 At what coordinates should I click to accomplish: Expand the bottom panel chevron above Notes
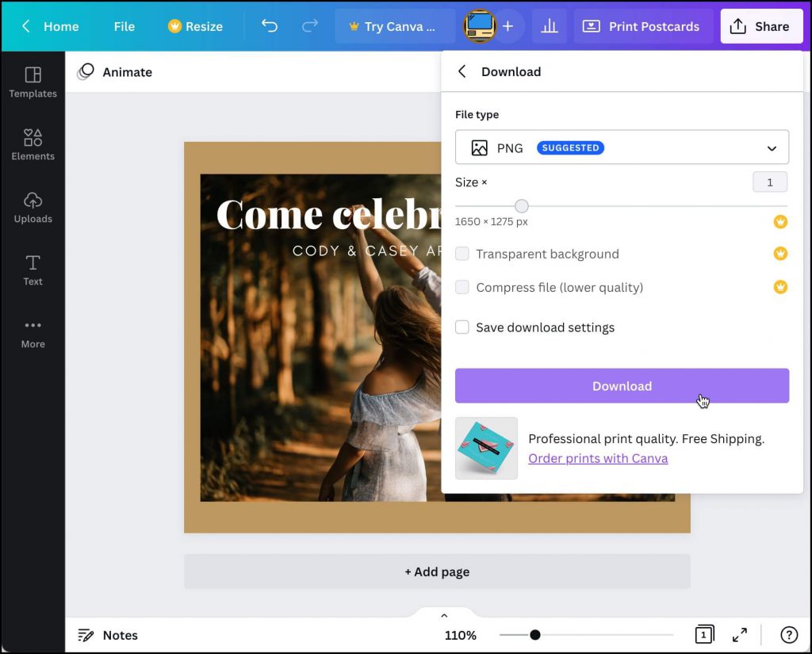tap(443, 614)
